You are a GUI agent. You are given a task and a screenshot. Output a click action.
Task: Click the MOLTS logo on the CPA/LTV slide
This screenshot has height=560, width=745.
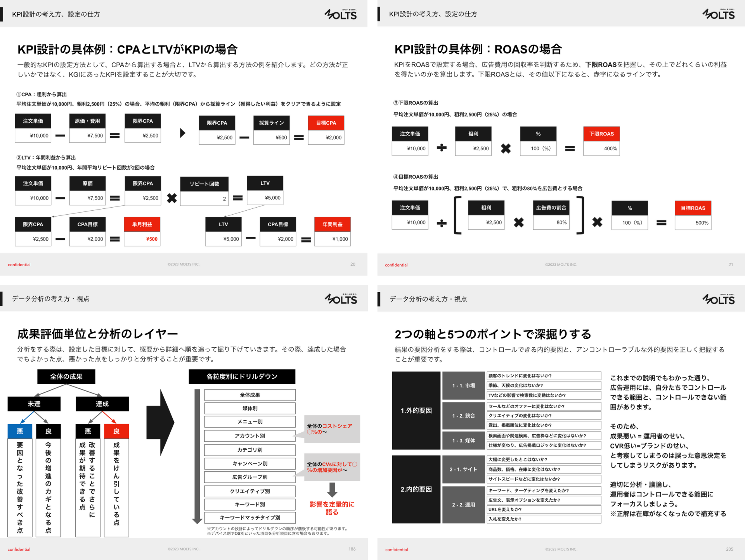coord(340,14)
